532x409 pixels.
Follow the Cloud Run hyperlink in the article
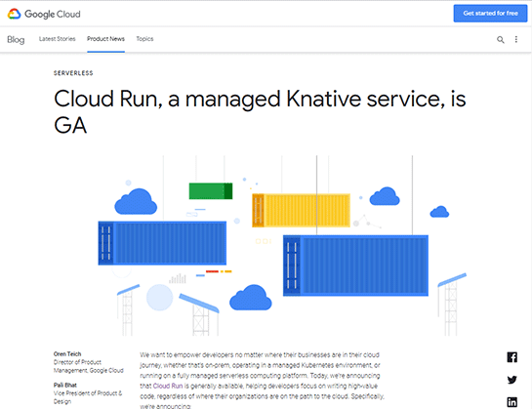tap(168, 386)
